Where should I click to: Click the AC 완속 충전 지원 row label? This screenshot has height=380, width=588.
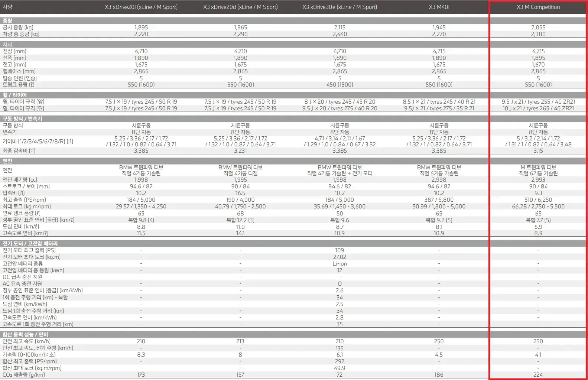(22, 284)
